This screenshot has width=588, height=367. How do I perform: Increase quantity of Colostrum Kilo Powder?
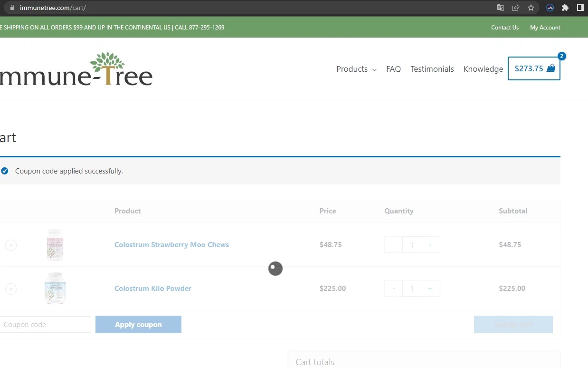pyautogui.click(x=430, y=289)
